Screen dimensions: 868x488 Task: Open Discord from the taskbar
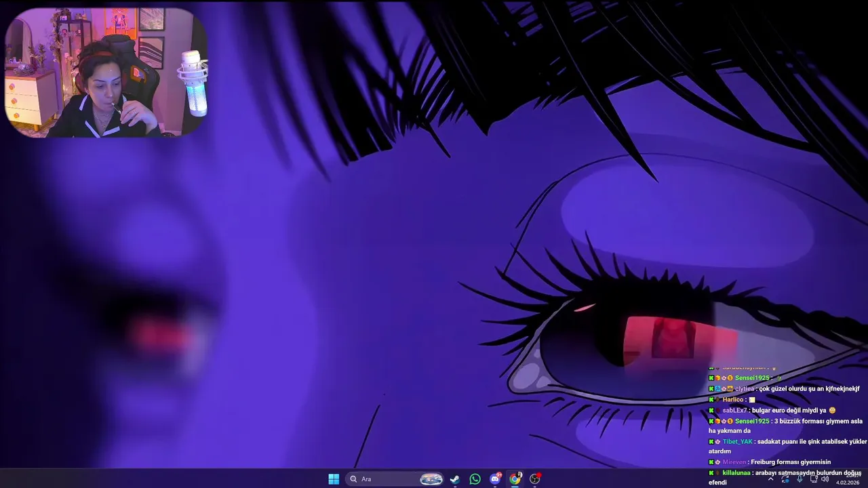tap(496, 479)
